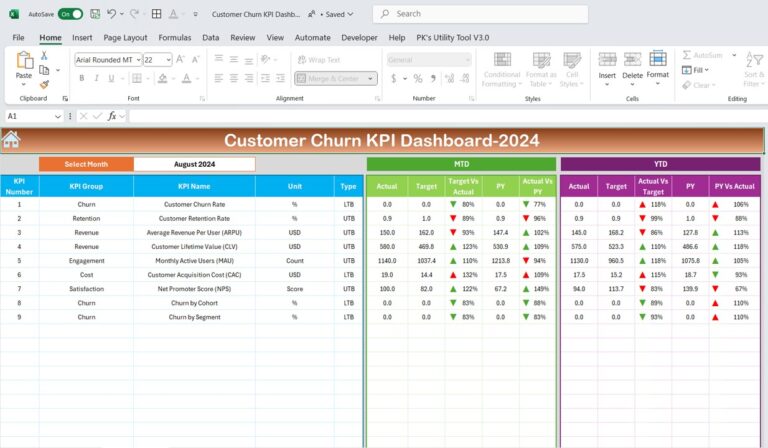Go to the Data tab
Viewport: 768px width, 448px height.
[211, 37]
